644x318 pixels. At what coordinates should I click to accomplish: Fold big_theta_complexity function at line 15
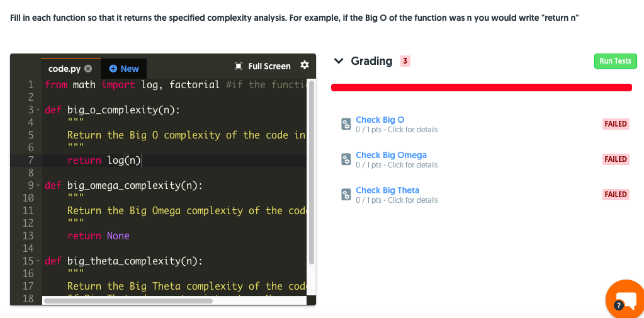point(37,261)
